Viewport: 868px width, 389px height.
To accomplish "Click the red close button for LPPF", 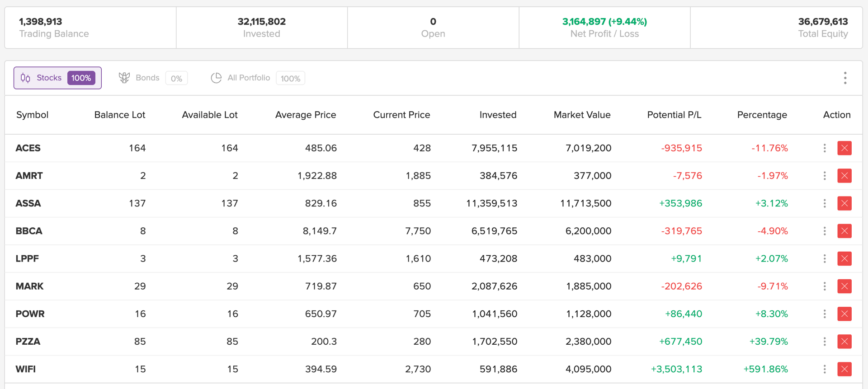I will [x=844, y=258].
